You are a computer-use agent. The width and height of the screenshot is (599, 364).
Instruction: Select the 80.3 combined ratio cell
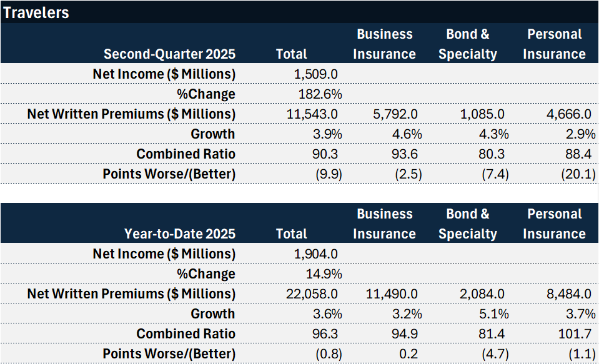491,154
